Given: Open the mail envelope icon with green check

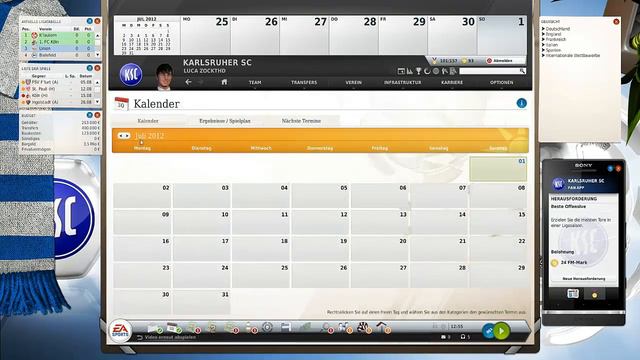Looking at the screenshot, I should [x=155, y=328].
